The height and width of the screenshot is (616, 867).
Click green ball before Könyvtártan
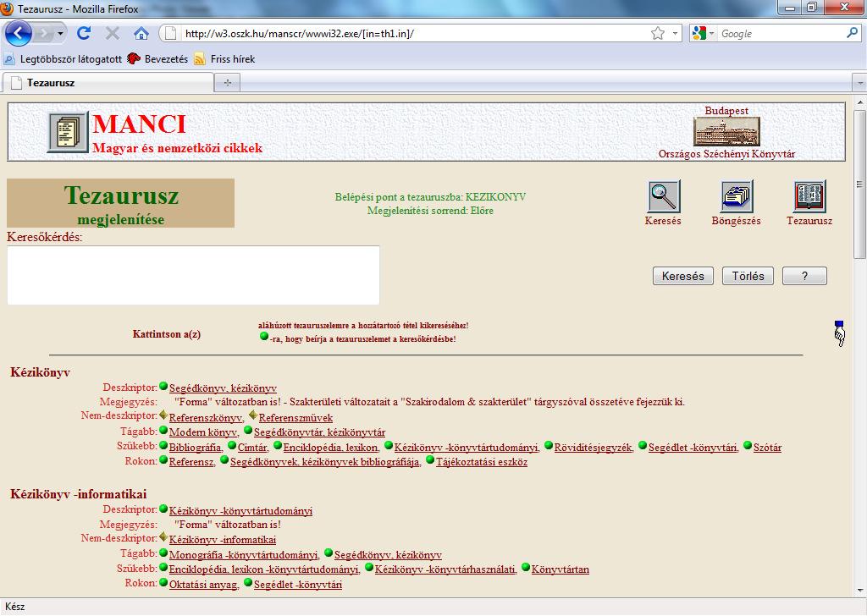526,568
